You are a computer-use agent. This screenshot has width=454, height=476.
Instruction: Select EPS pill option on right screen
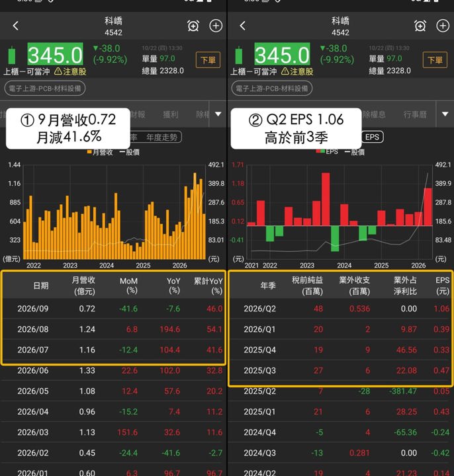pyautogui.click(x=372, y=137)
